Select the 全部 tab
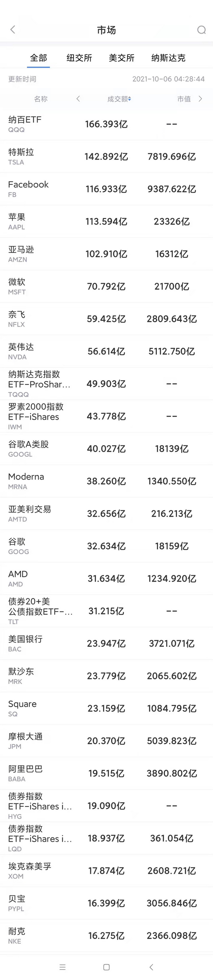The image size is (213, 980). point(38,58)
